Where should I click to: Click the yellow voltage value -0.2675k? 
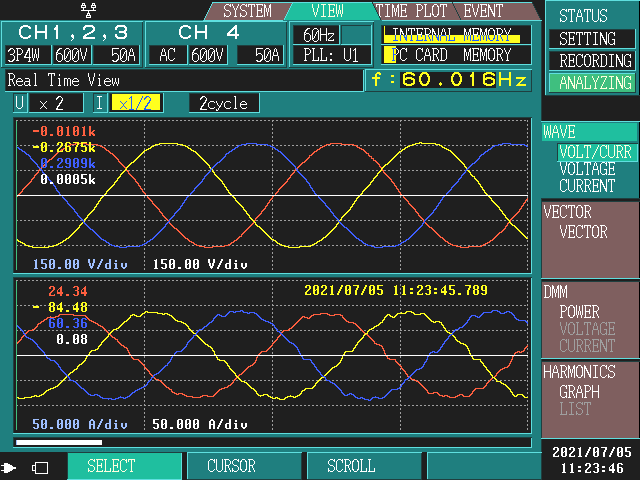[x=64, y=147]
